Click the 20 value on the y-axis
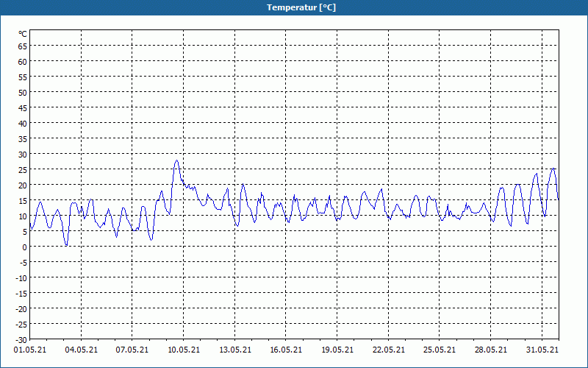This screenshot has height=368, width=588. 23,185
